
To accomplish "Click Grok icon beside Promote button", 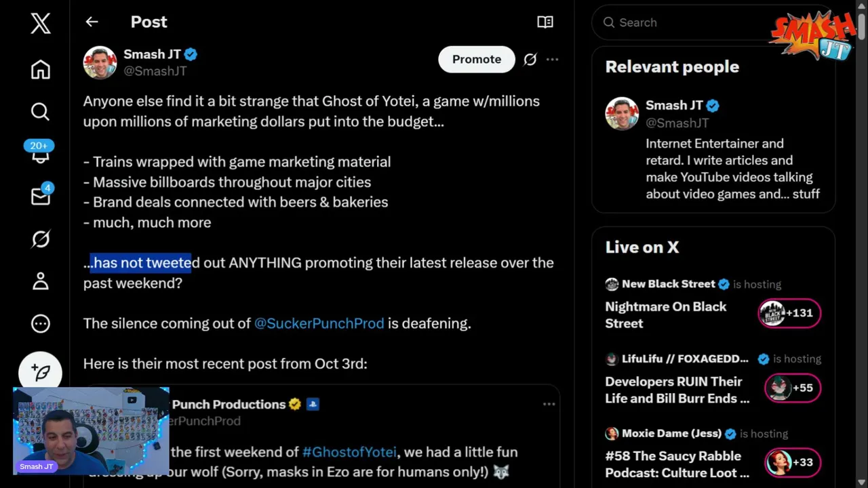I will tap(530, 60).
